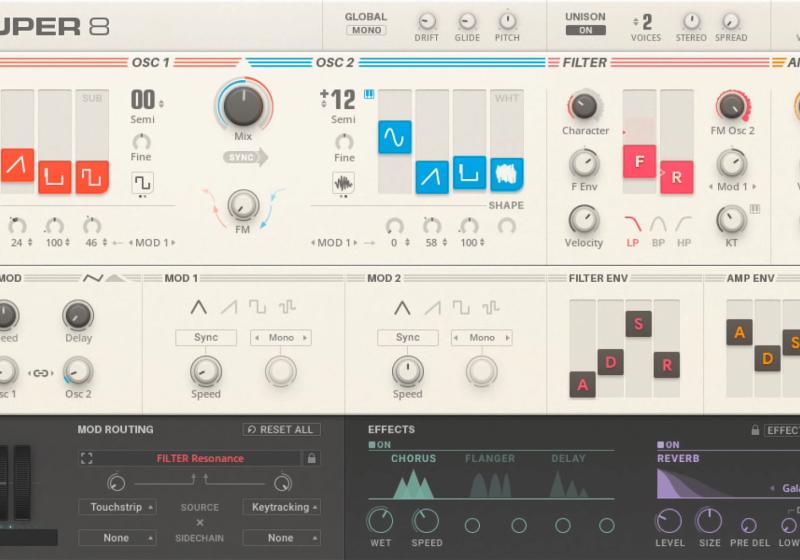Screen dimensions: 800x560
Task: Choose MOD 1 triangle waveform
Action: (198, 307)
